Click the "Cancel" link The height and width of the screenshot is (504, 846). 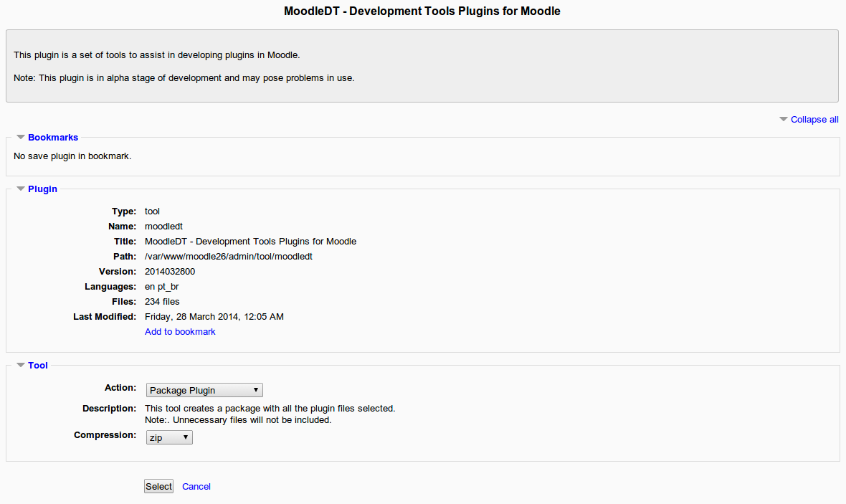point(196,486)
